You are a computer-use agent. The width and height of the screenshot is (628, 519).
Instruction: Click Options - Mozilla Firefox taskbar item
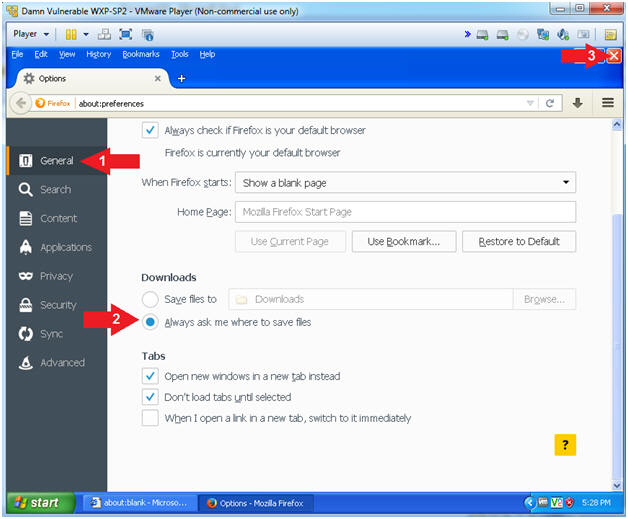(256, 503)
